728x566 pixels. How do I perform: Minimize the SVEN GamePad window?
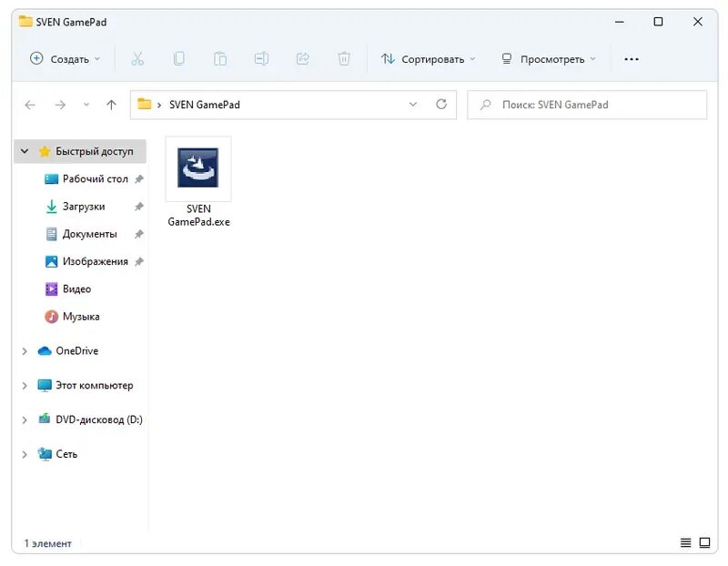point(620,22)
